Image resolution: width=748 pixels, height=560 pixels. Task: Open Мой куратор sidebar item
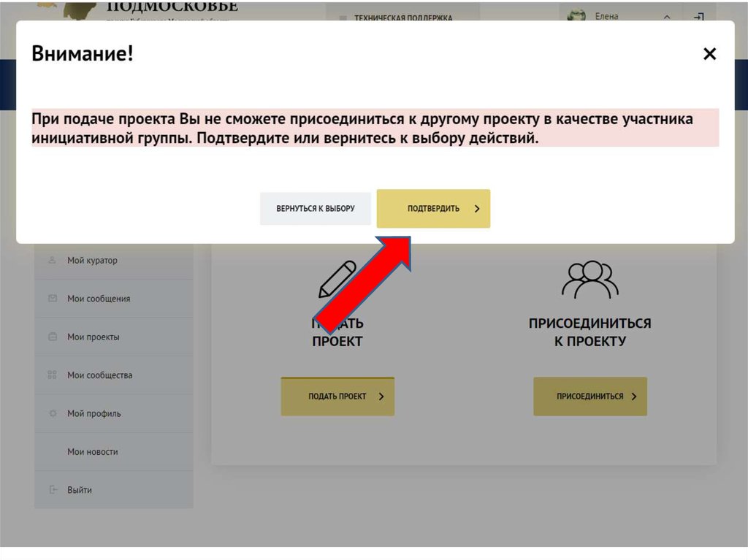[x=114, y=261]
